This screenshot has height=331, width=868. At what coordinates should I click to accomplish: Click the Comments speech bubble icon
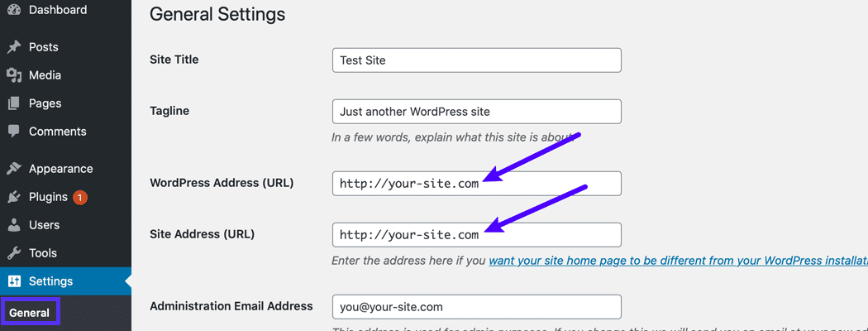coord(13,132)
